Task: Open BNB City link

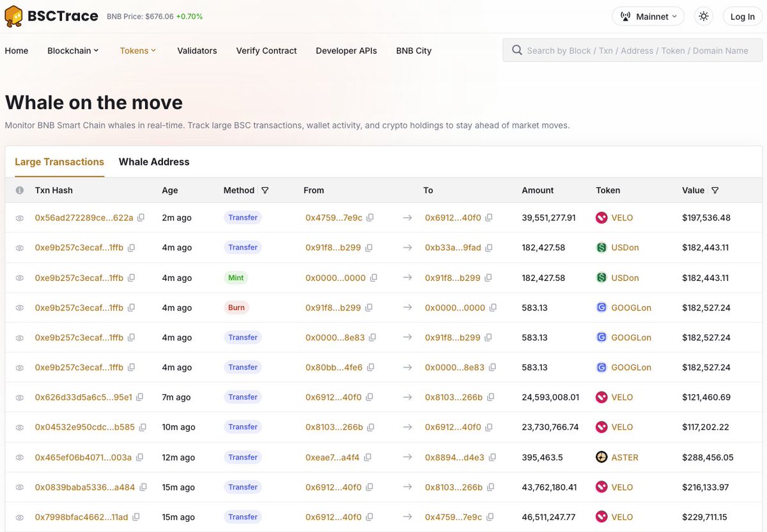Action: 414,50
